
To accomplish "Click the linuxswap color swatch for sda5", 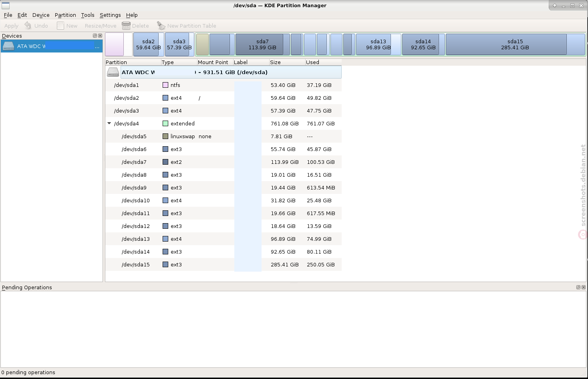I will click(x=165, y=136).
